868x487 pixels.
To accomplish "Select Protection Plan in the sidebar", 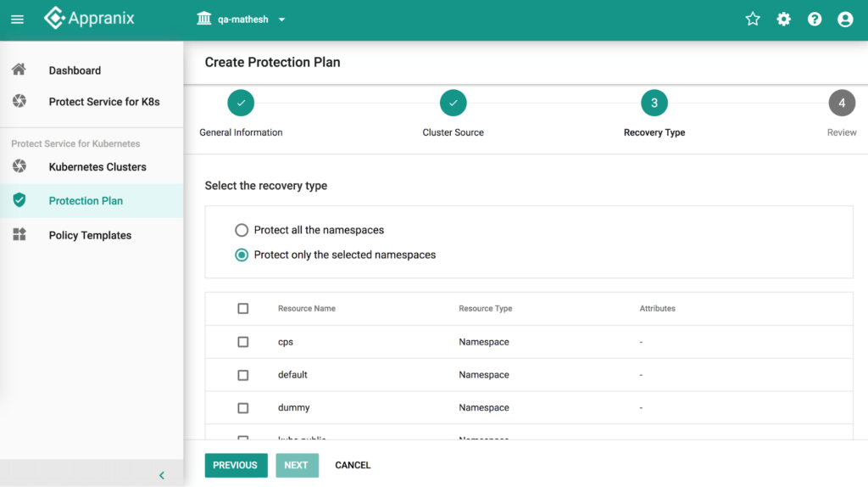I will tap(86, 200).
